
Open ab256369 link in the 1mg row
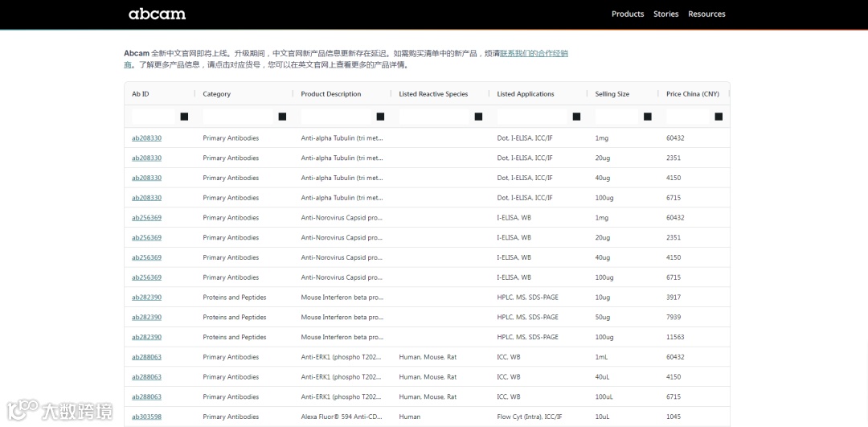pyautogui.click(x=147, y=218)
